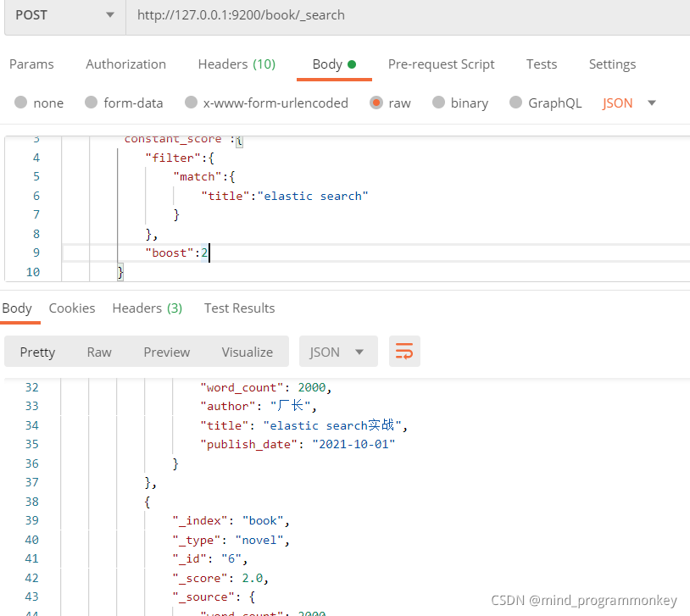Open the request Settings tab

[612, 64]
